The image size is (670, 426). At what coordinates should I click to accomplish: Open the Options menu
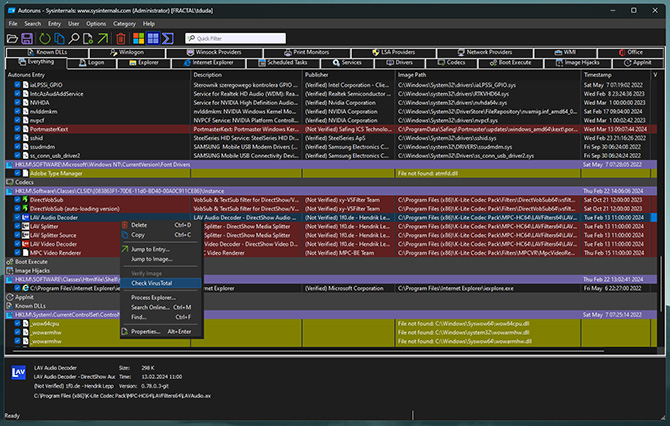[96, 24]
